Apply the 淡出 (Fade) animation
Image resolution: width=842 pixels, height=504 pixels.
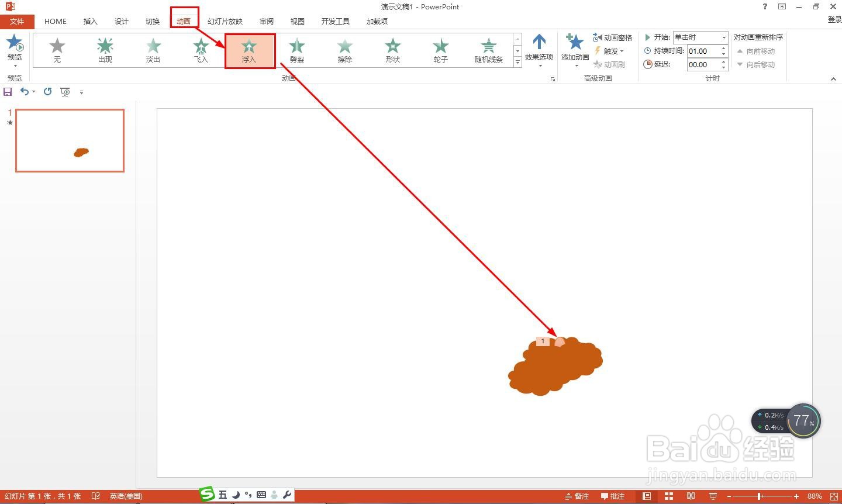click(x=153, y=50)
